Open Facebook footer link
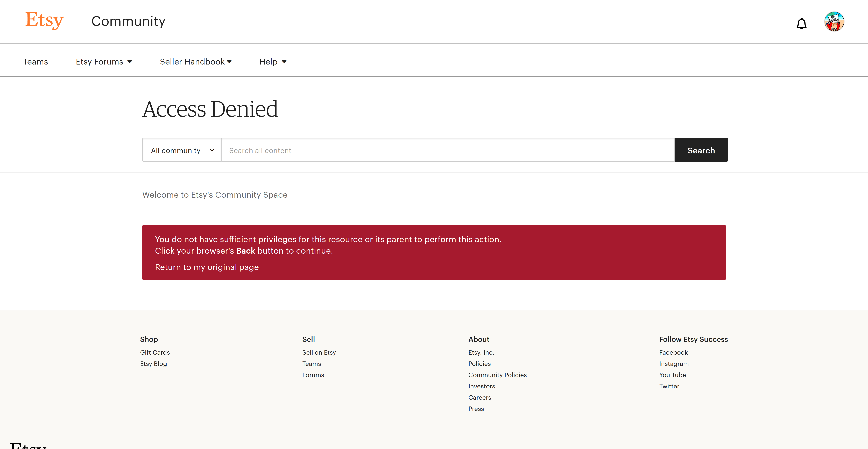Image resolution: width=868 pixels, height=449 pixels. coord(673,352)
